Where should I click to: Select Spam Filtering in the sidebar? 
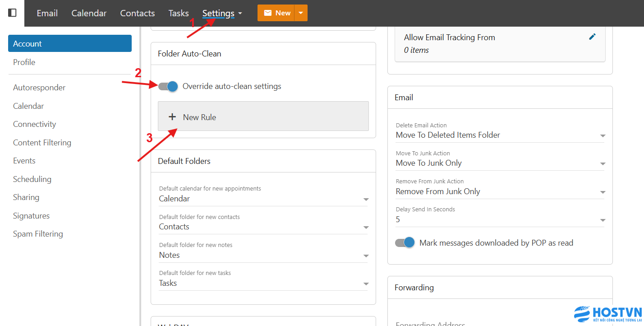point(38,234)
